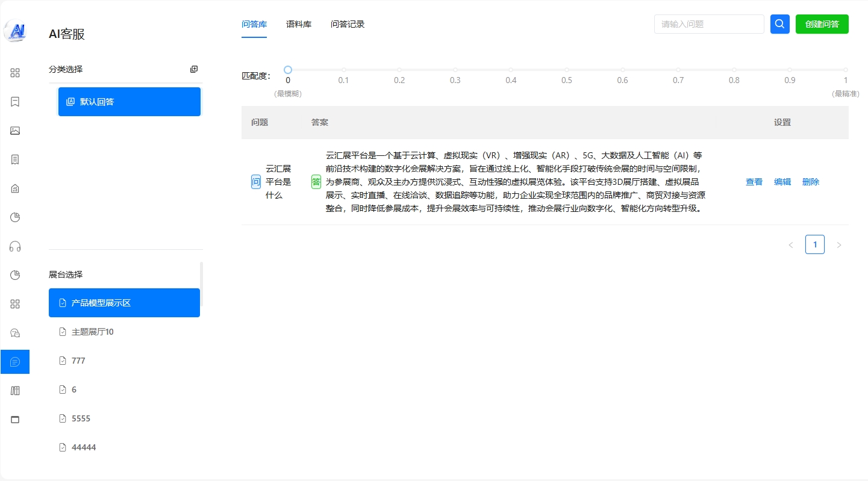This screenshot has height=481, width=868.
Task: Select 主题展厅10 in the booth list
Action: 93,332
